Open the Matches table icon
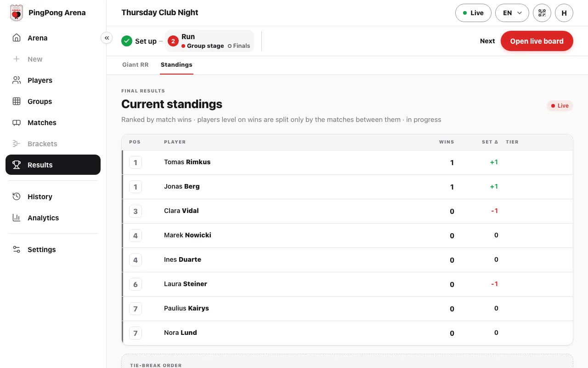588x368 pixels. pos(17,122)
